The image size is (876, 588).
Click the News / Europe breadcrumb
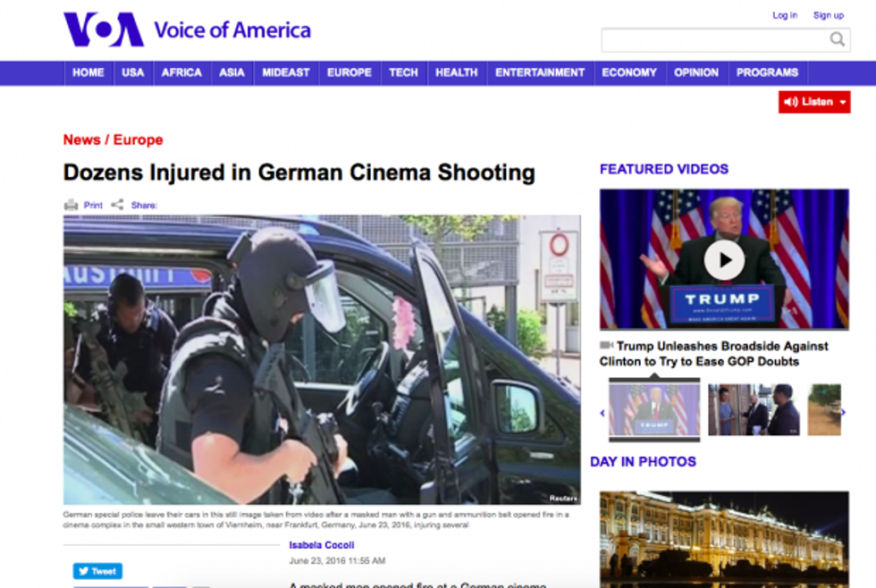click(113, 139)
